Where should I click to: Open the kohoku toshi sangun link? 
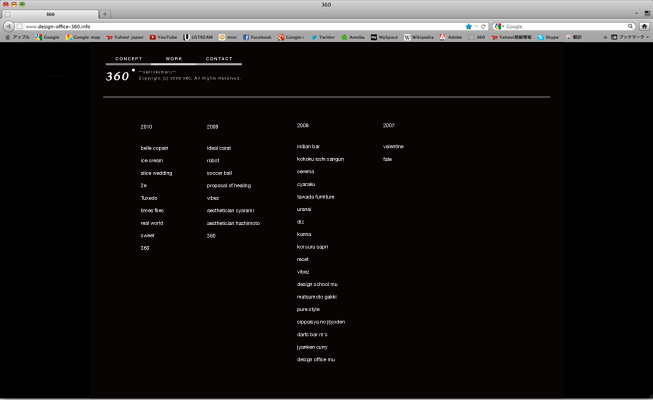point(320,159)
